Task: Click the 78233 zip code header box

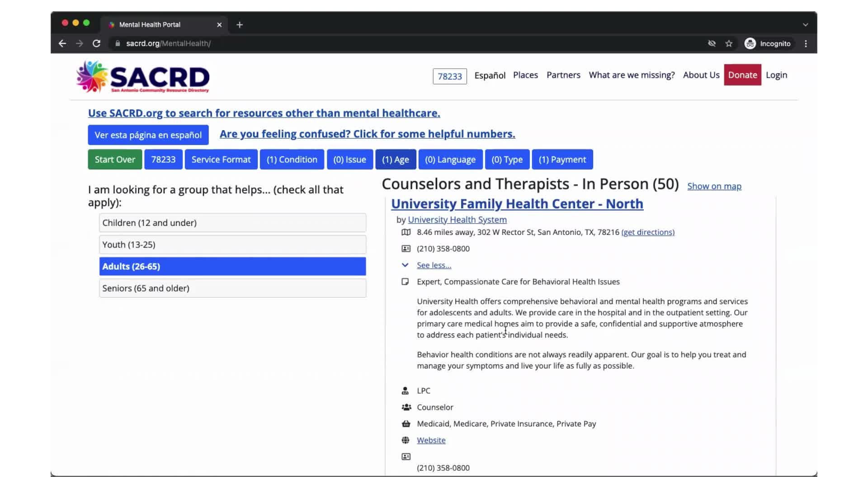Action: [450, 76]
